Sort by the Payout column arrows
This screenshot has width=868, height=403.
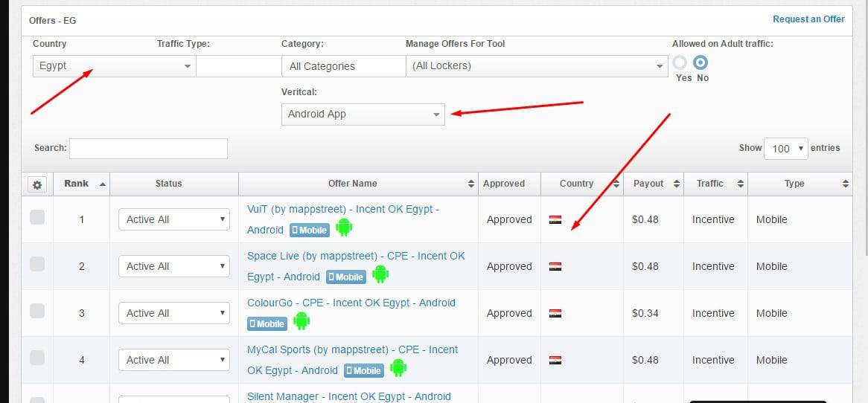(676, 184)
